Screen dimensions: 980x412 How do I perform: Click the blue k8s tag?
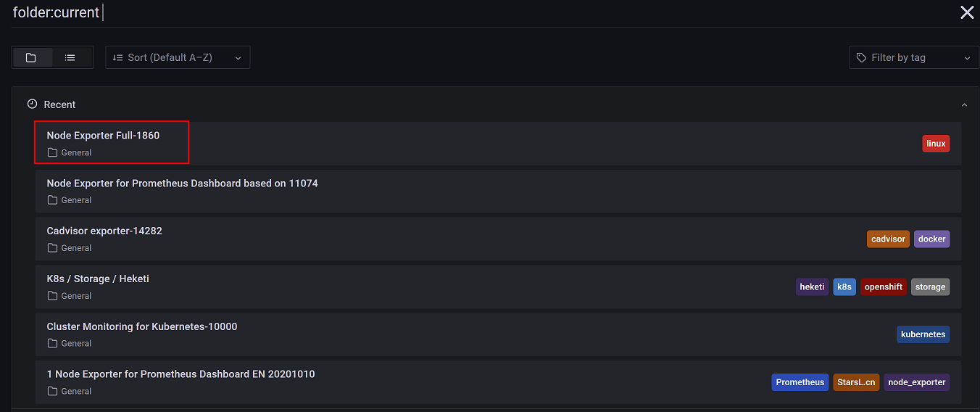(x=844, y=287)
